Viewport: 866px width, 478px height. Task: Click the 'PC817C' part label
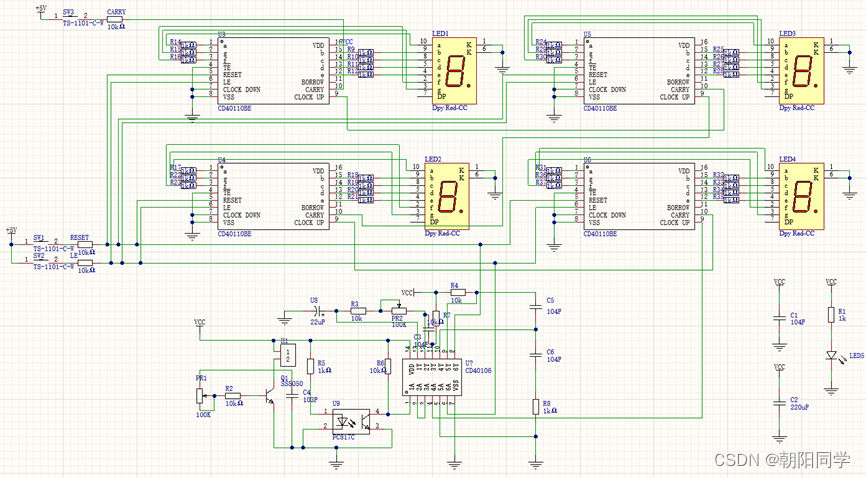[344, 438]
